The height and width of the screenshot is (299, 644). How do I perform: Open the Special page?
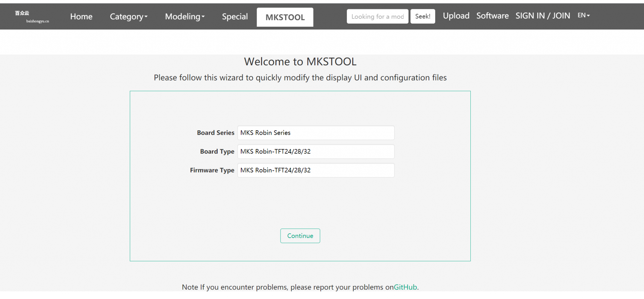[x=235, y=17]
